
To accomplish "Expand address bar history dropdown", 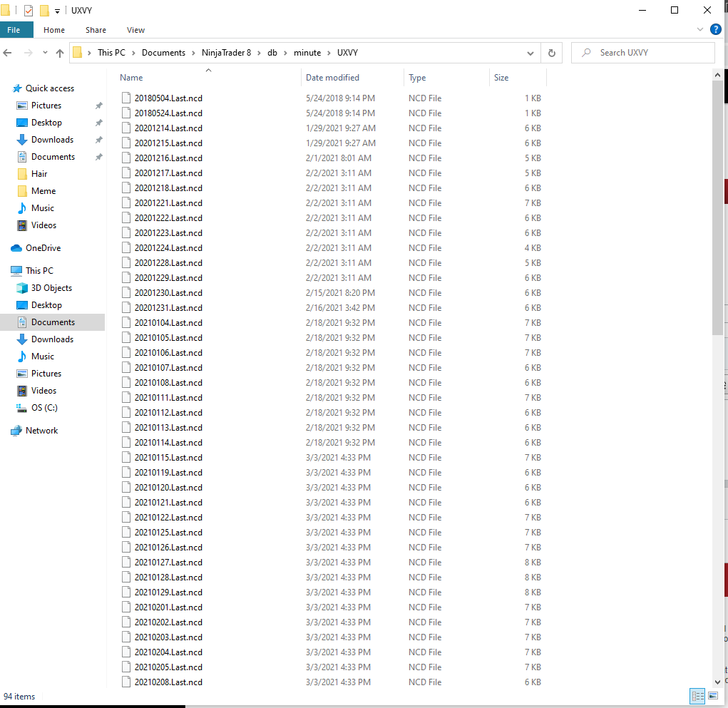I will click(x=530, y=53).
